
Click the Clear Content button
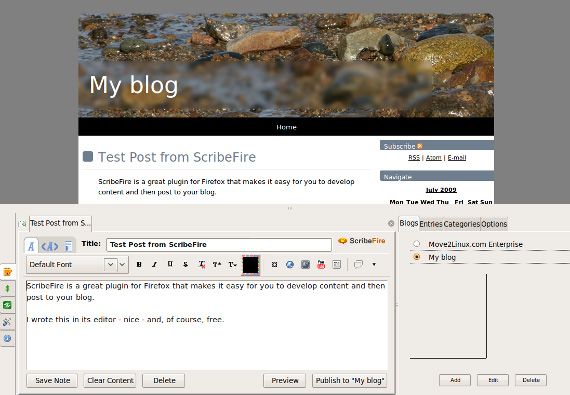tap(110, 380)
